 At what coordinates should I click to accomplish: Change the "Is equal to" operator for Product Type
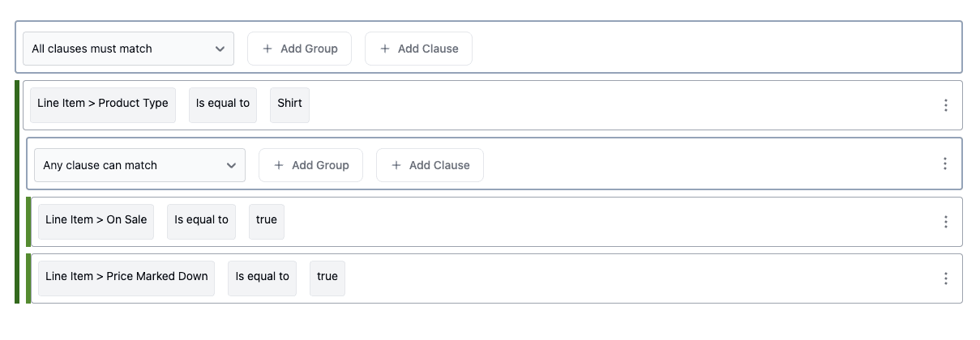point(223,104)
